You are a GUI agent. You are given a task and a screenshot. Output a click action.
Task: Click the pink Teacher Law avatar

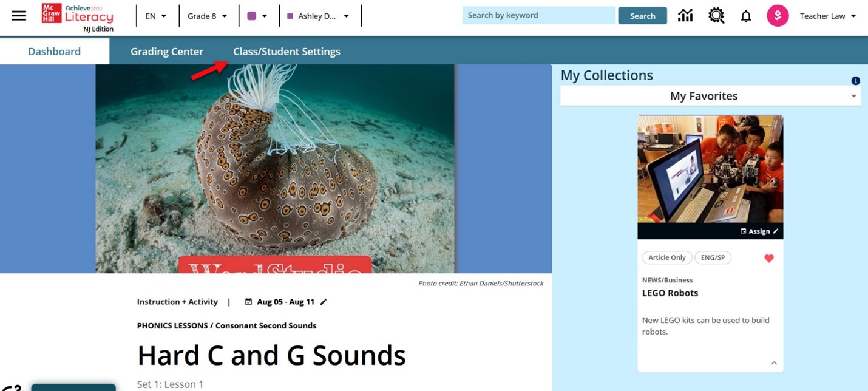point(778,15)
